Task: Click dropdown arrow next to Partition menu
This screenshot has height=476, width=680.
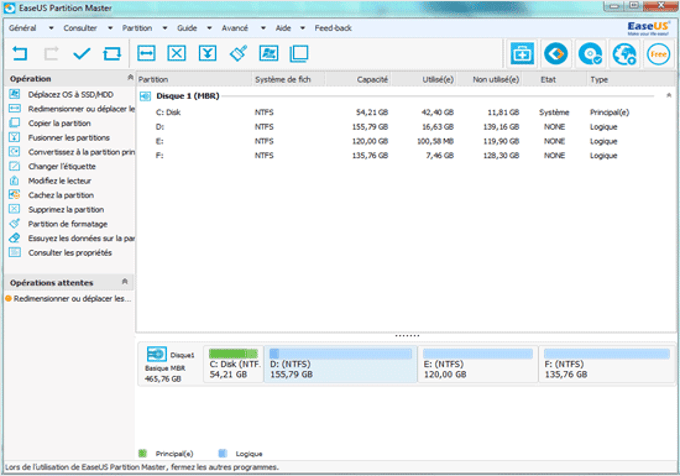Action: 165,28
